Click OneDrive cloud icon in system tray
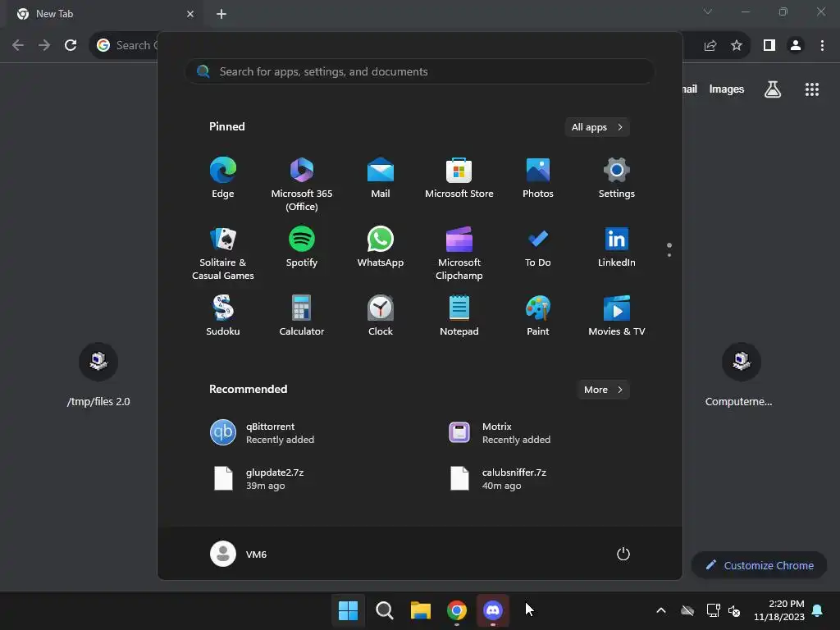840x630 pixels. pos(687,610)
